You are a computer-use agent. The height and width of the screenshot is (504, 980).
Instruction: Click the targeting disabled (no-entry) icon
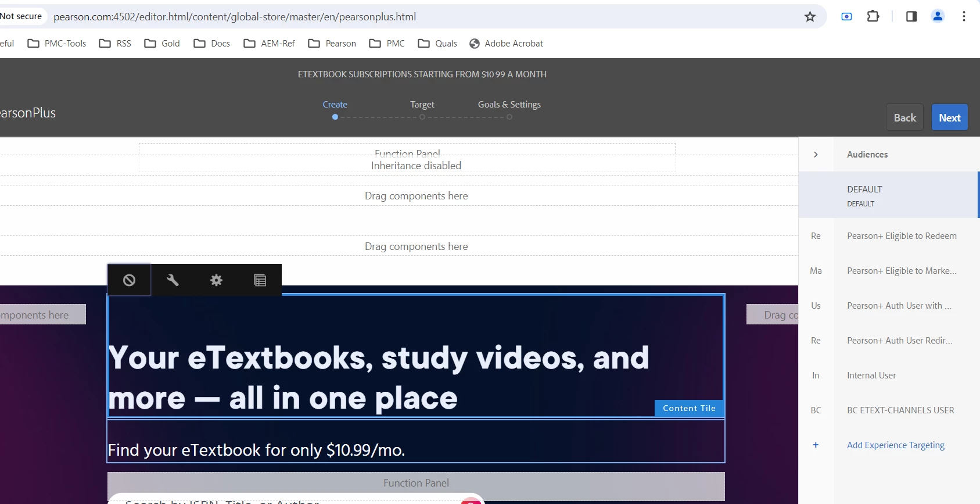tap(129, 280)
